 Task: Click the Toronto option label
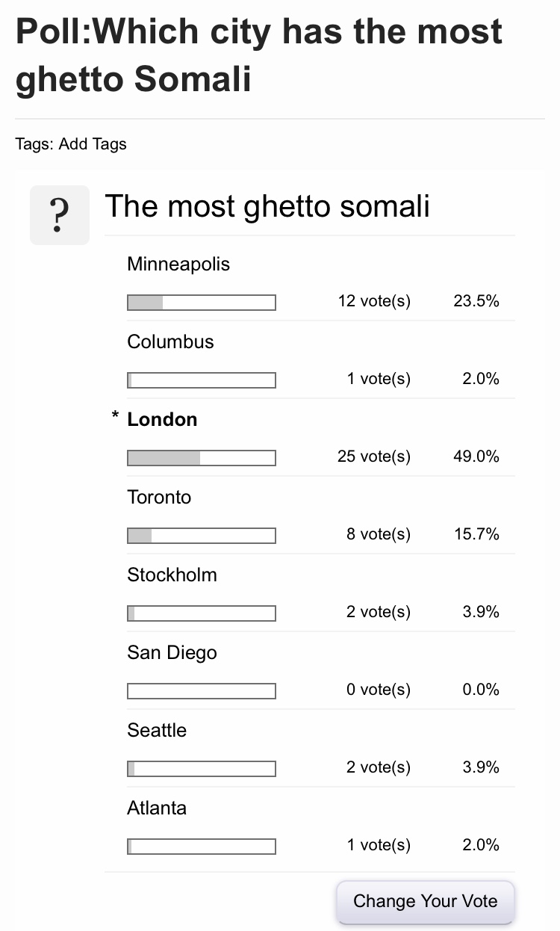(159, 497)
